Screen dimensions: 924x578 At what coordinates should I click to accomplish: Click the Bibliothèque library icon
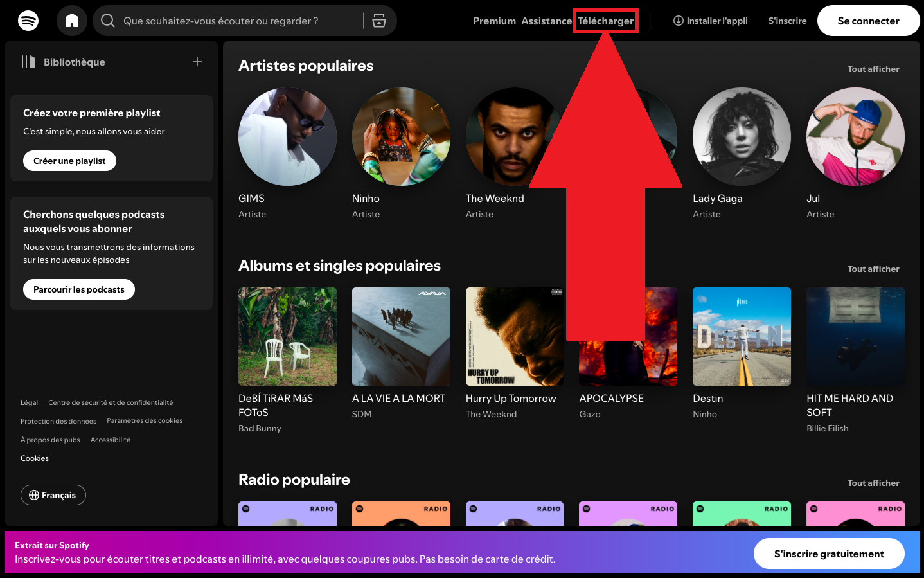click(x=28, y=62)
